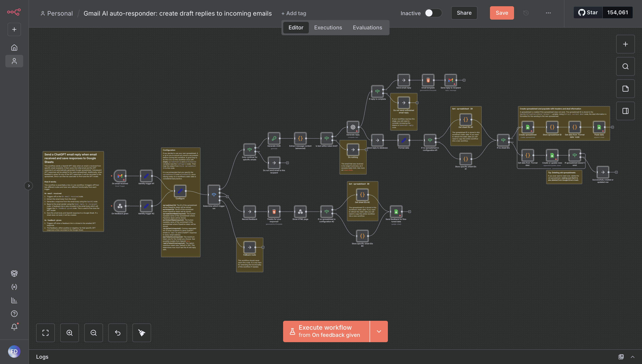Add a sticky note to canvas

point(625,89)
